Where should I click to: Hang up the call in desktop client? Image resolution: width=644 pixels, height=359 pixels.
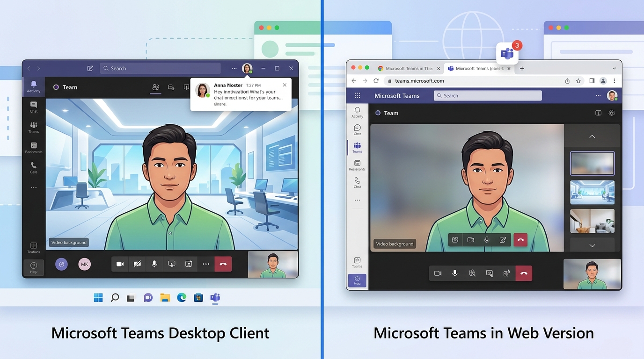(x=223, y=264)
